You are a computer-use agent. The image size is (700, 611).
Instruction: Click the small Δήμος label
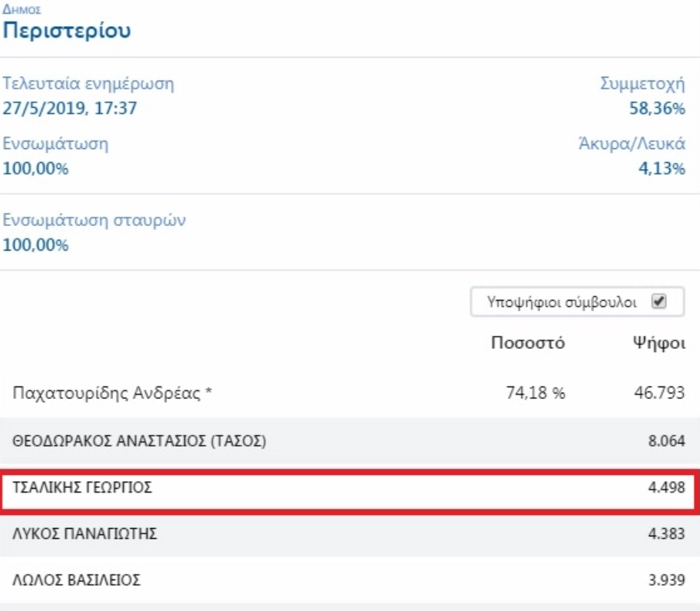(22, 10)
